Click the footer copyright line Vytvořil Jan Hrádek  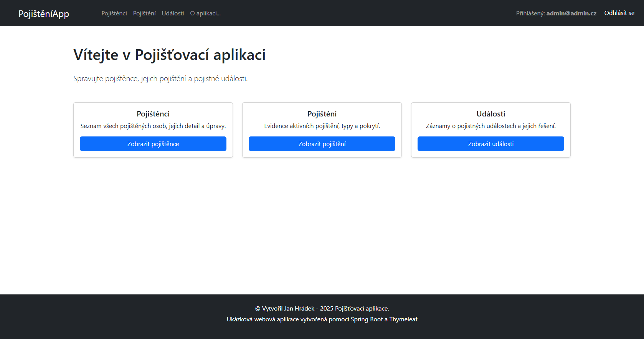[x=322, y=309]
